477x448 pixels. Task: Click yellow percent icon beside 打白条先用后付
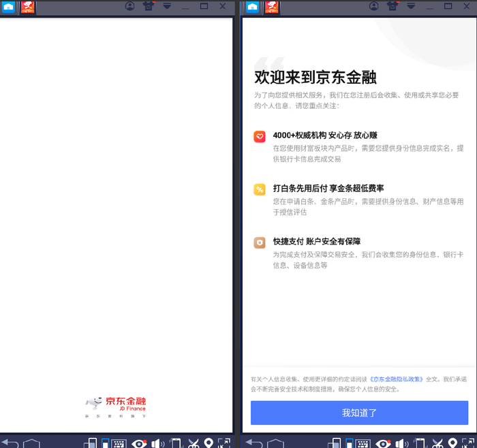click(260, 189)
